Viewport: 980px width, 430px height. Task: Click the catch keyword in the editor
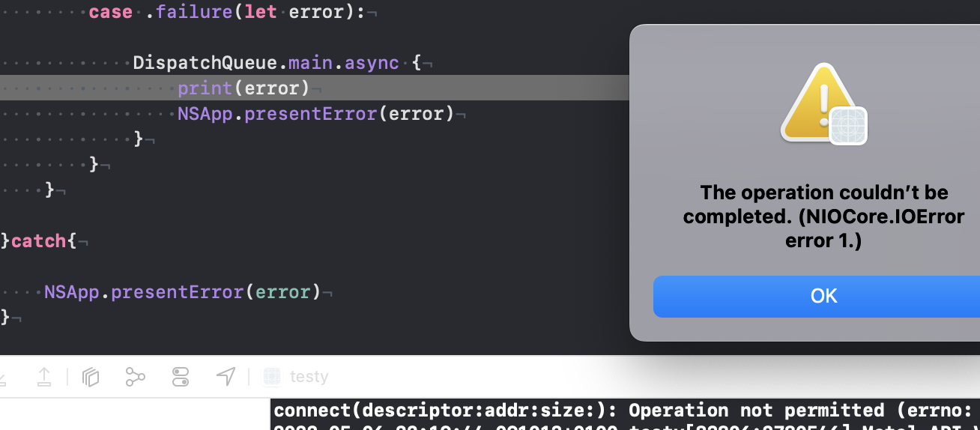point(39,241)
